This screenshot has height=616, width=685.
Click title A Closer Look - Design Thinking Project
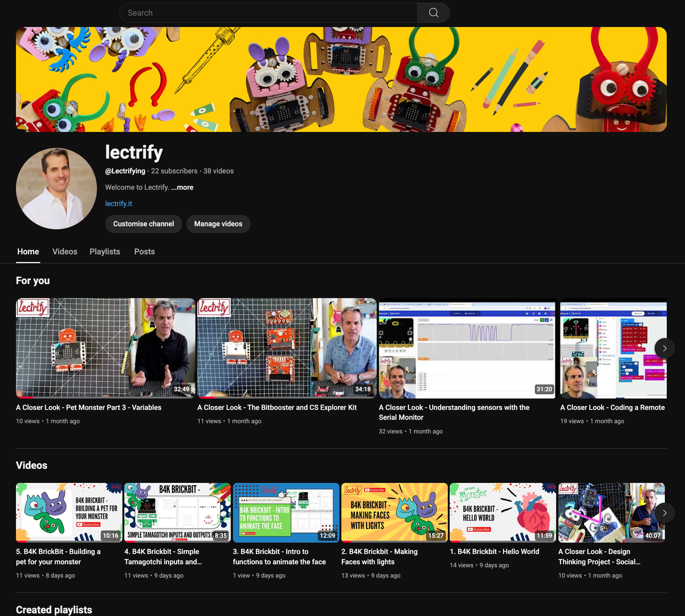pos(599,557)
